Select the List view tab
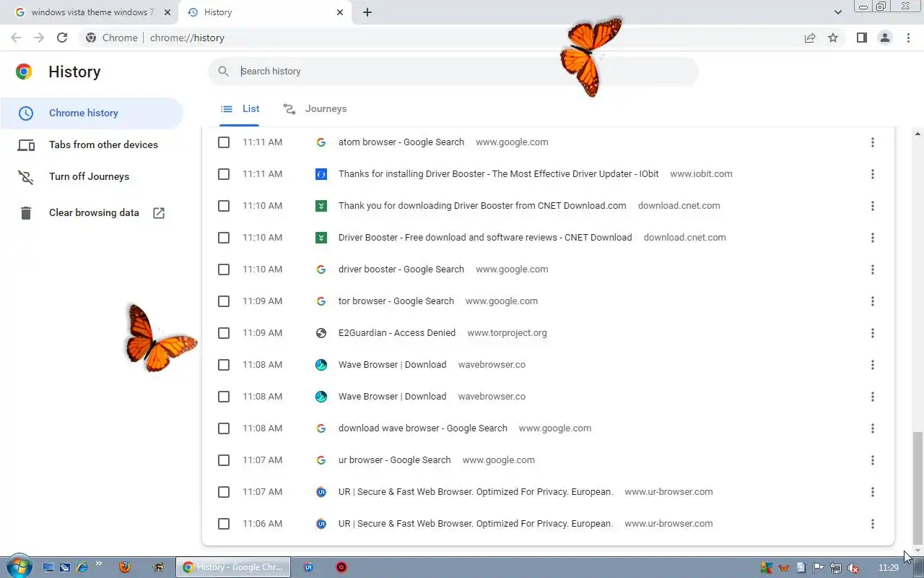The height and width of the screenshot is (578, 924). click(240, 108)
